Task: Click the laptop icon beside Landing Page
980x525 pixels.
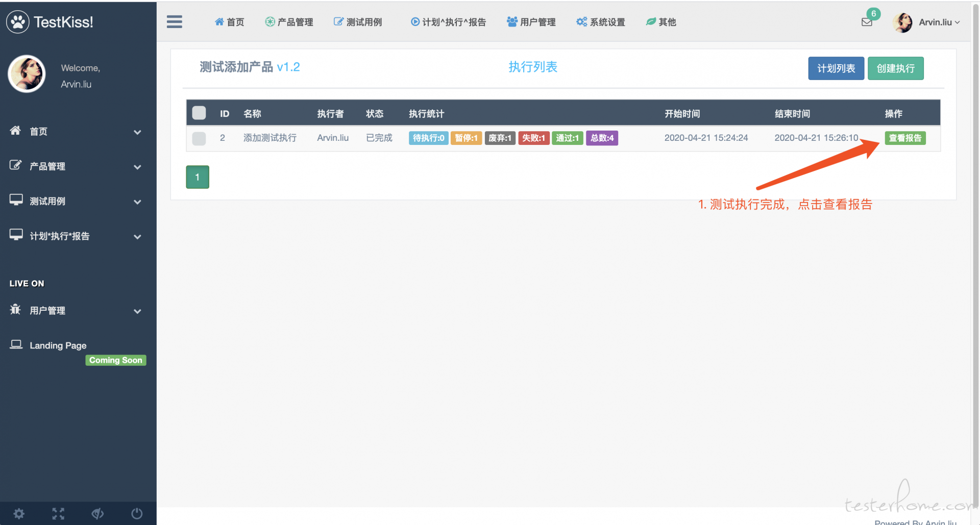Action: (16, 344)
